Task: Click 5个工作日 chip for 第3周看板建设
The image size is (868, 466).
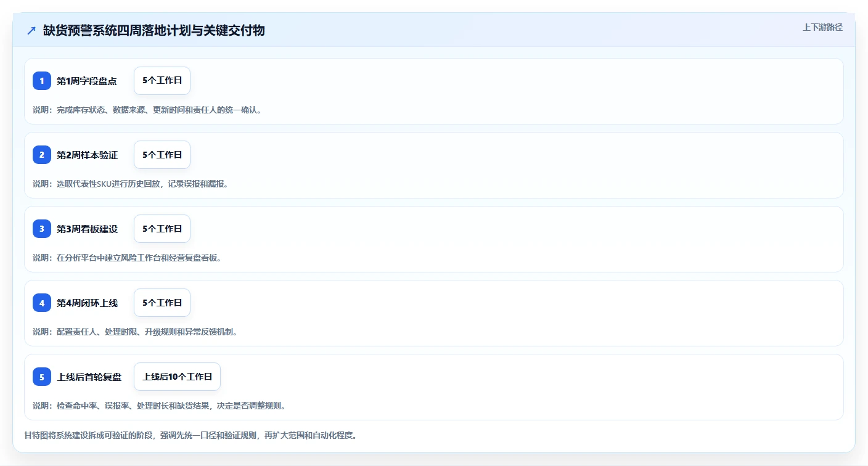Action: point(162,229)
